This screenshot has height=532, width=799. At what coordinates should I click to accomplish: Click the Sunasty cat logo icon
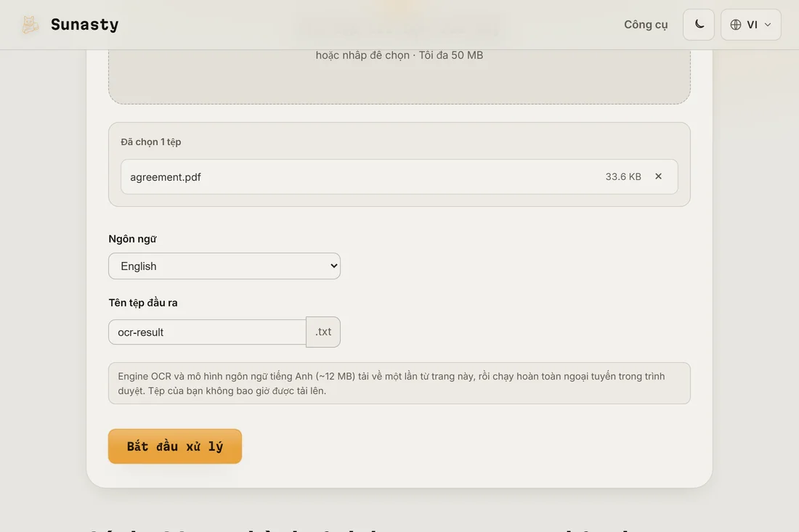tap(30, 25)
